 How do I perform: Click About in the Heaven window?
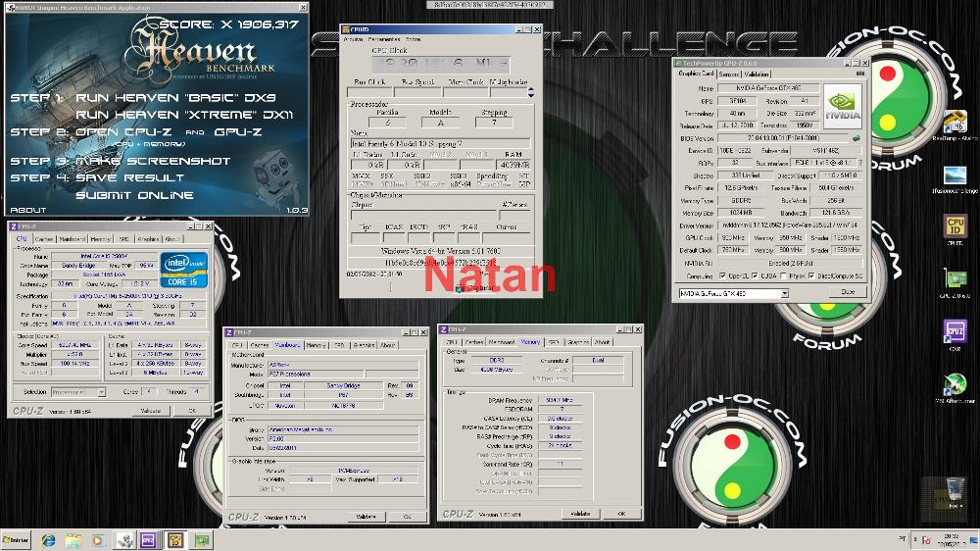(x=28, y=210)
